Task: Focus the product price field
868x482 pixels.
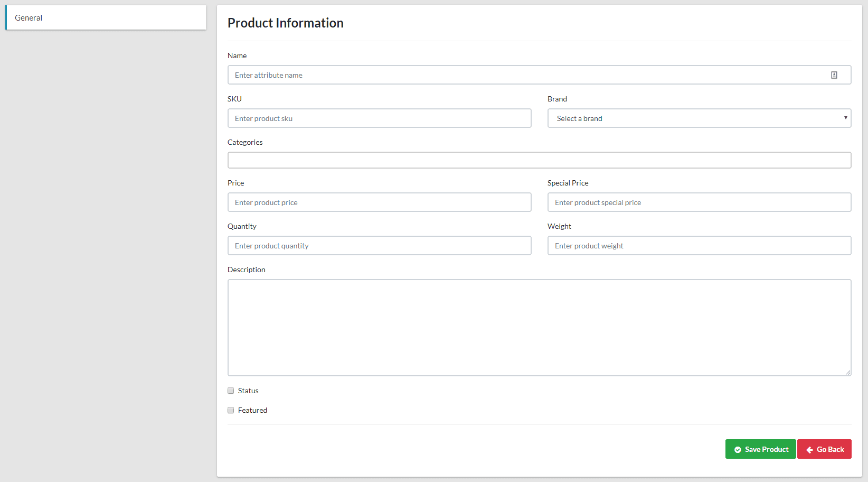Action: 379,202
